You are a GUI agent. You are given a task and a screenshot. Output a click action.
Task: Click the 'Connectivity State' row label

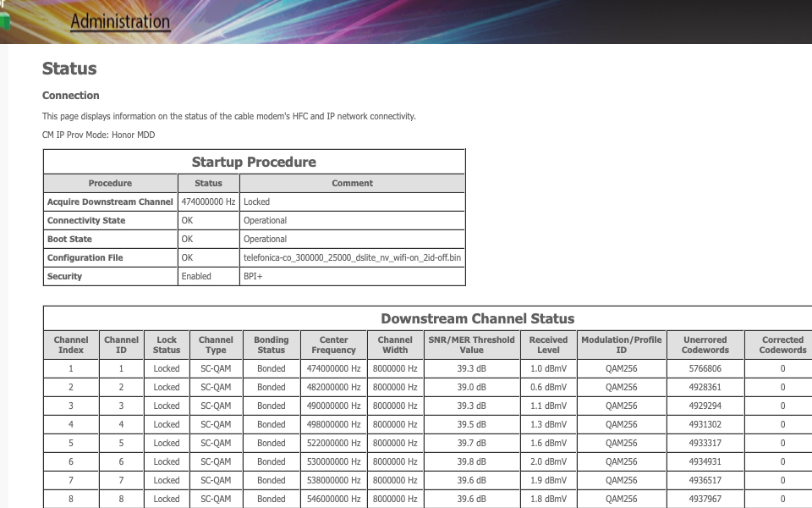point(86,220)
